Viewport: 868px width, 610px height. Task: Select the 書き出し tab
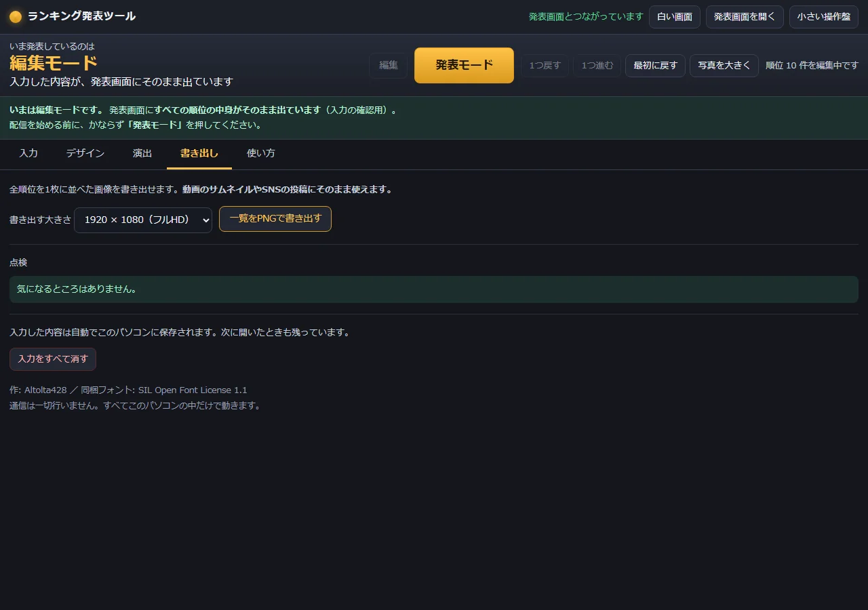point(199,154)
